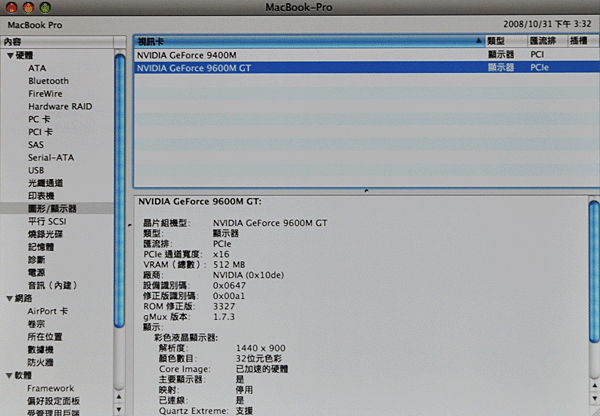Click the sidebar scroll down arrow
Screen dimensions: 600x416
tap(119, 409)
